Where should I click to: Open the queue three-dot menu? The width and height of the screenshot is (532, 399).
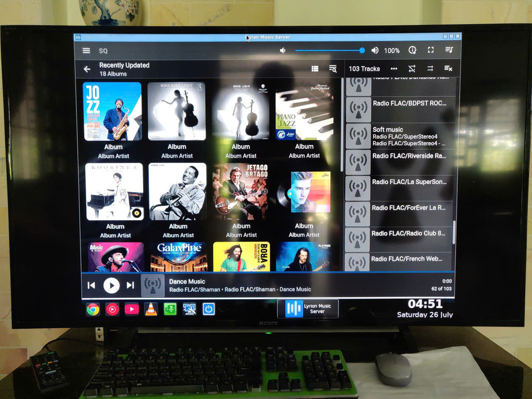click(394, 68)
